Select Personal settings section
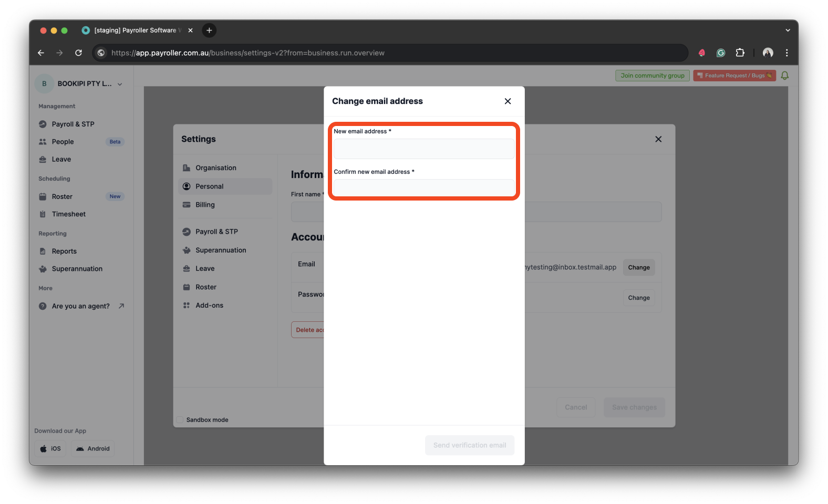The width and height of the screenshot is (828, 504). click(x=226, y=186)
